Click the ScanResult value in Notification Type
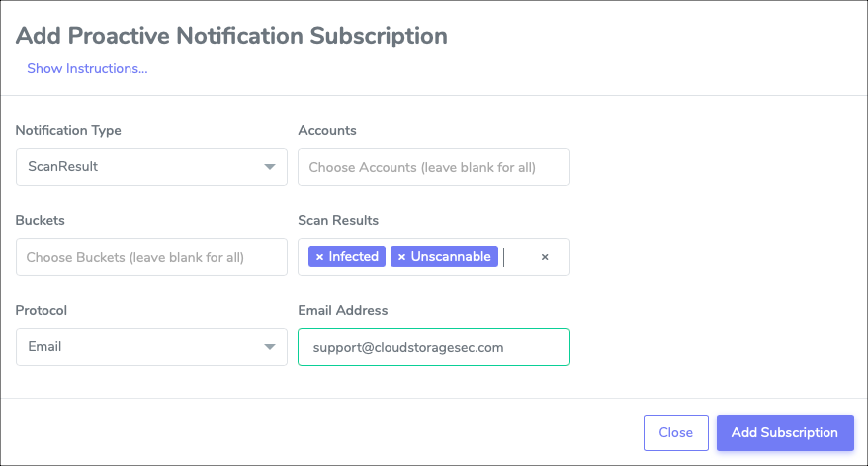 pos(63,167)
